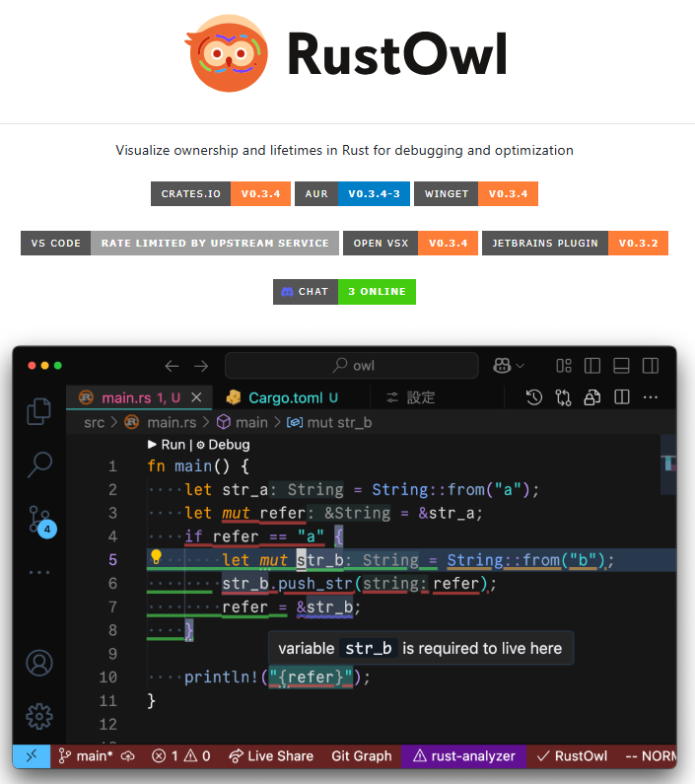Open the Explorer icon in the activity bar

(39, 410)
